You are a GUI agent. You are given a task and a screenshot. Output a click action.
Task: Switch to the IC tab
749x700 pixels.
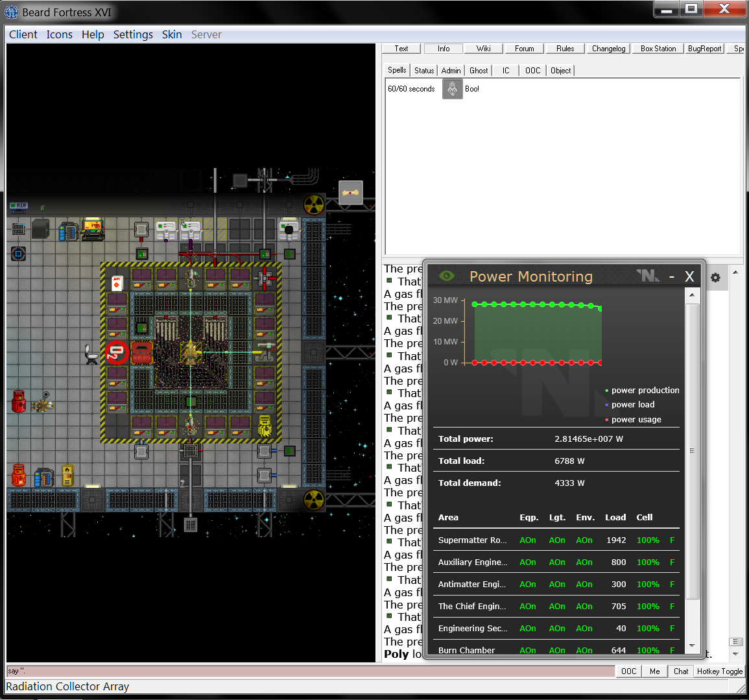(506, 71)
